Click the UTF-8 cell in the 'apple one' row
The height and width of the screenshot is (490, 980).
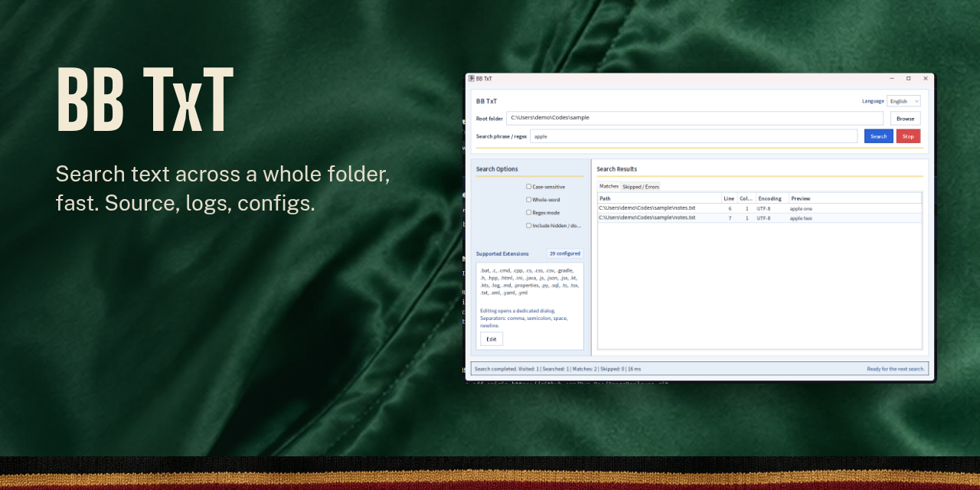pyautogui.click(x=764, y=208)
